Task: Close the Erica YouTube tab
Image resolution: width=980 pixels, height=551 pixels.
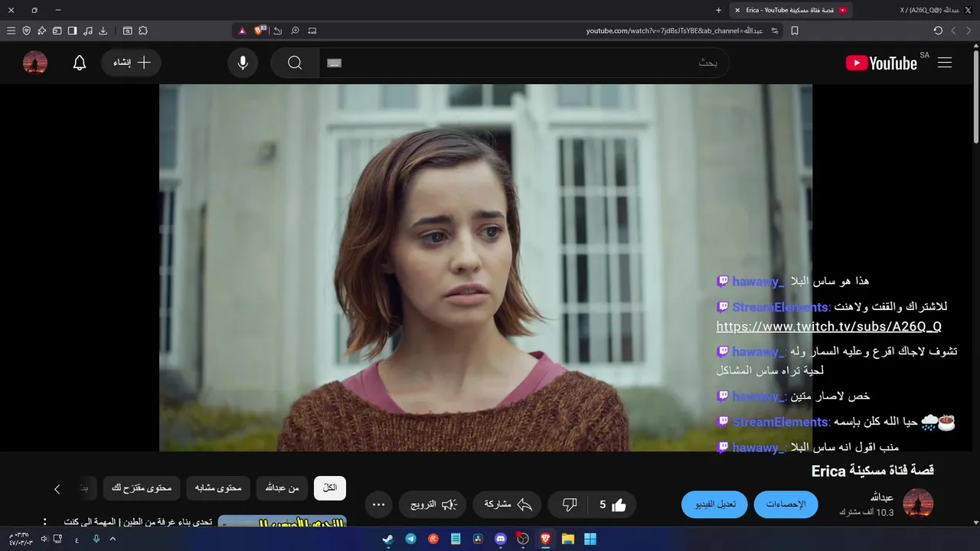Action: click(739, 10)
